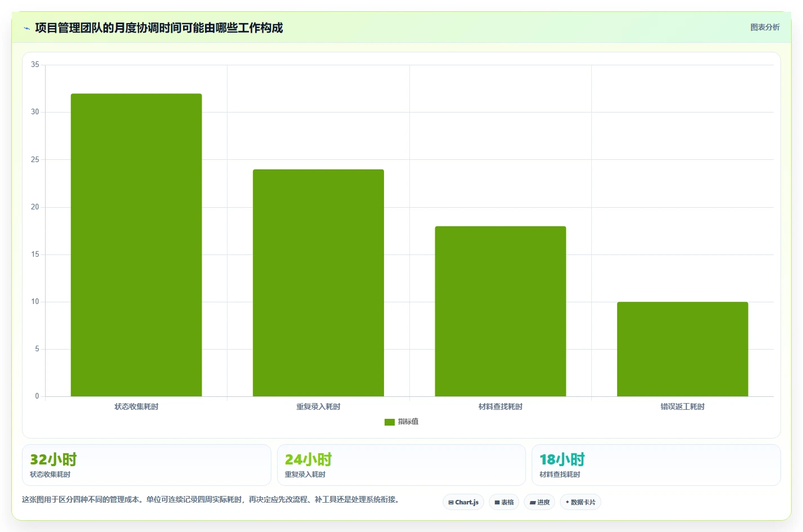This screenshot has height=532, width=803.
Task: Click the chart title 项目管理团队的月度协调时间可能由哪些工作构成
Action: coord(159,28)
